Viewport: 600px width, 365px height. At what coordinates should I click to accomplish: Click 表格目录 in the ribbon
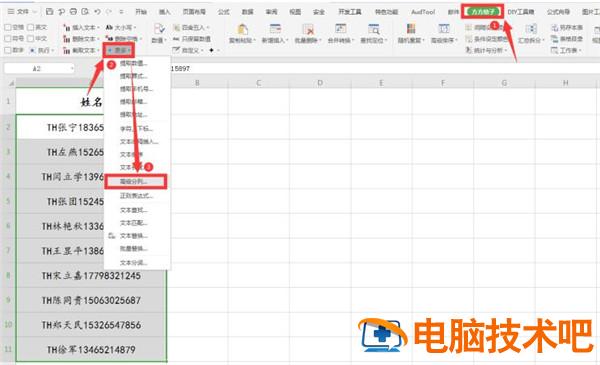click(567, 39)
